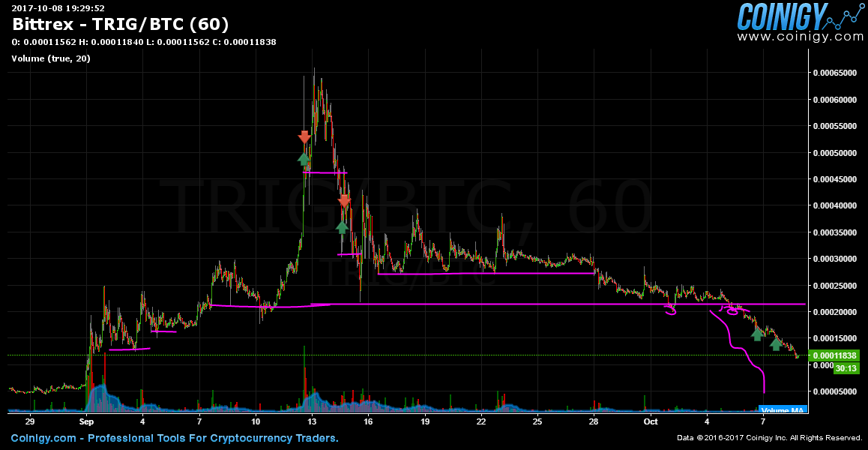Click the green up arrow above the Oct 7 magenta curve

coord(757,334)
